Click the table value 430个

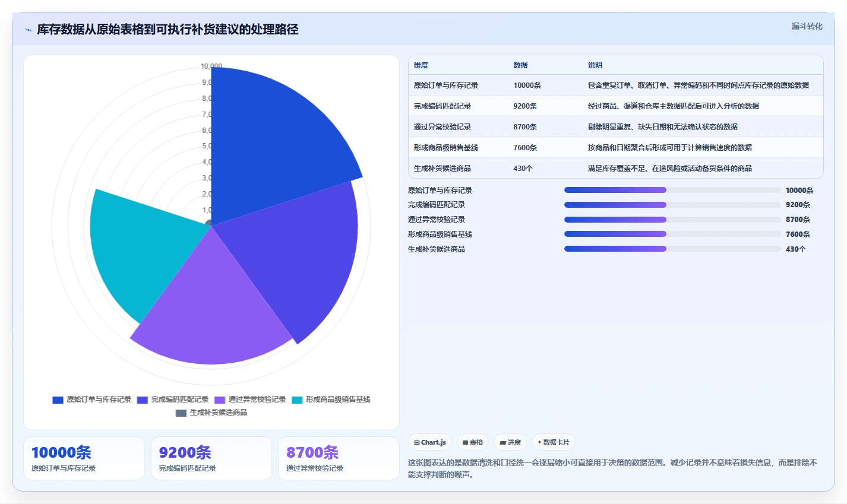tap(523, 169)
